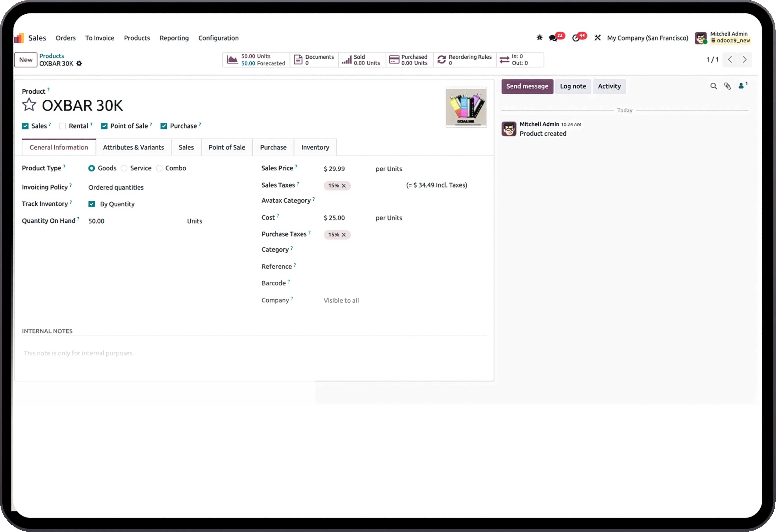The width and height of the screenshot is (776, 532).
Task: Switch to the Point of Sale tab
Action: (227, 147)
